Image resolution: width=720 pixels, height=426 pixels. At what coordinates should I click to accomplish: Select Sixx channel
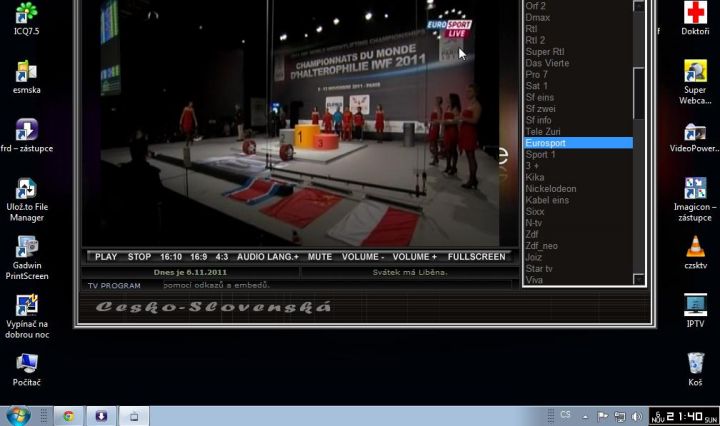[x=534, y=212]
